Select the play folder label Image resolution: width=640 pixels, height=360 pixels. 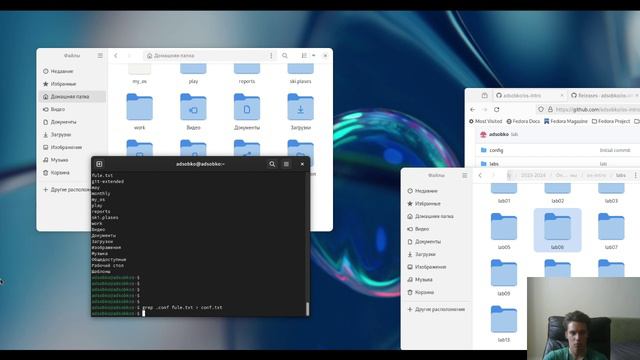click(193, 81)
